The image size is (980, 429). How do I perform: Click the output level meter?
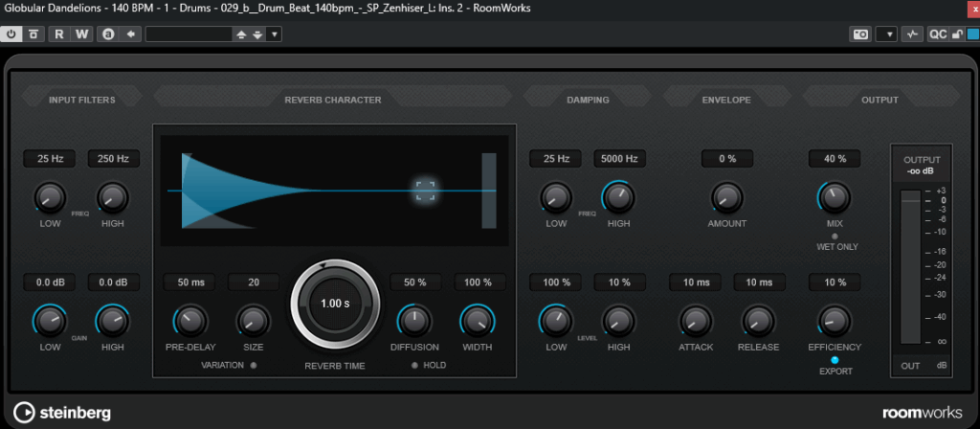click(911, 268)
